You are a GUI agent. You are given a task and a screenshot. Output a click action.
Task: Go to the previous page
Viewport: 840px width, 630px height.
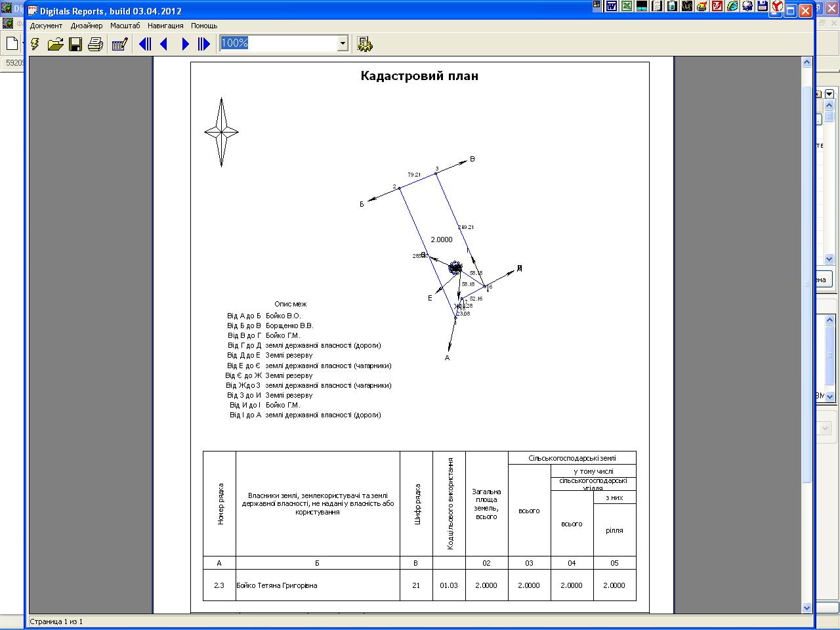[x=164, y=44]
